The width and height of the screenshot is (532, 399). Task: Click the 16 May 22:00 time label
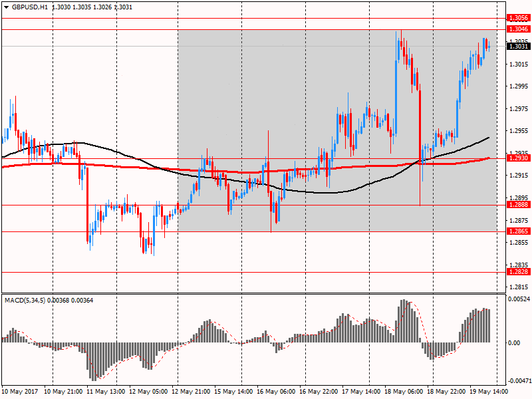(x=319, y=392)
